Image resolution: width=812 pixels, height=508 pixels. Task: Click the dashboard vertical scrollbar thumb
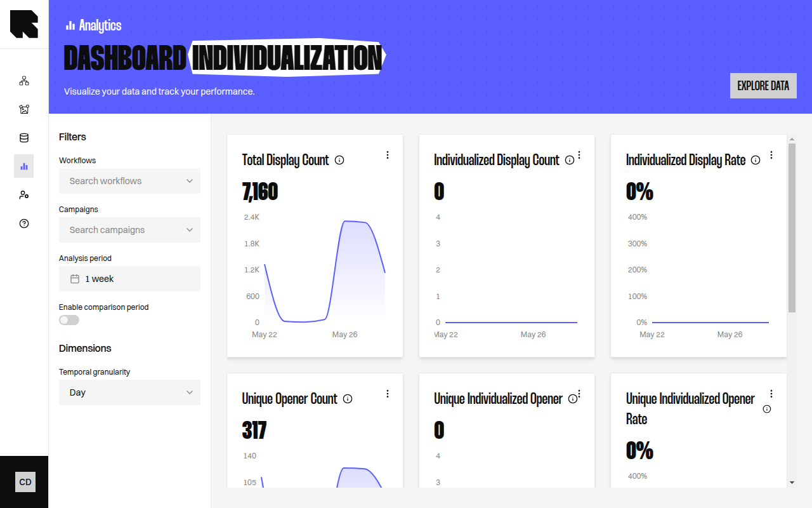792,227
